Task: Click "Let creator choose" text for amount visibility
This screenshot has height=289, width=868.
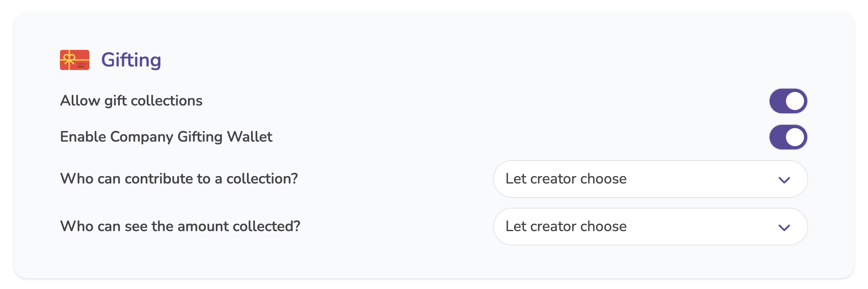Action: click(x=566, y=227)
